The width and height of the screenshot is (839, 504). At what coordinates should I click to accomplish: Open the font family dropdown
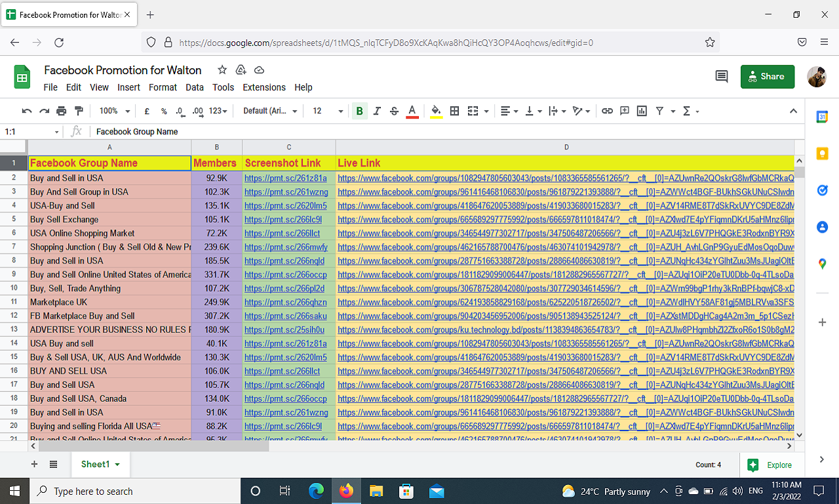(x=270, y=111)
